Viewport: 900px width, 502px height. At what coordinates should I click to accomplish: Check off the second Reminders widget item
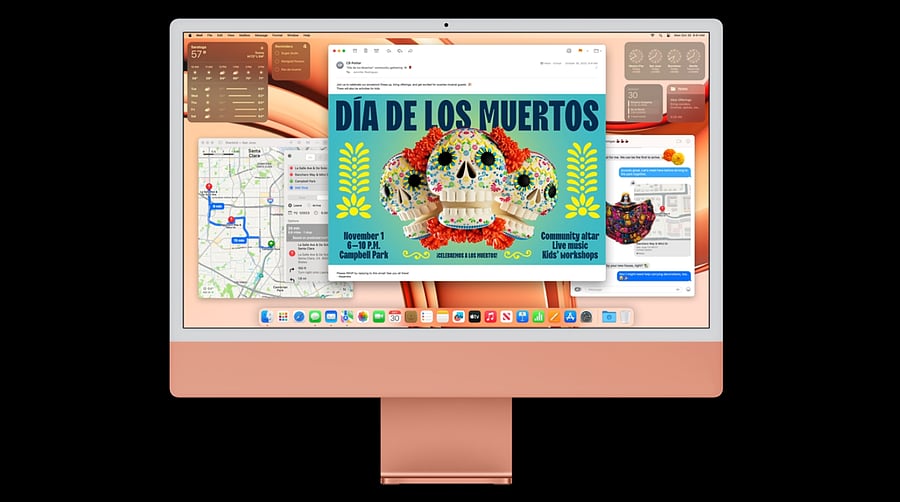(x=276, y=61)
